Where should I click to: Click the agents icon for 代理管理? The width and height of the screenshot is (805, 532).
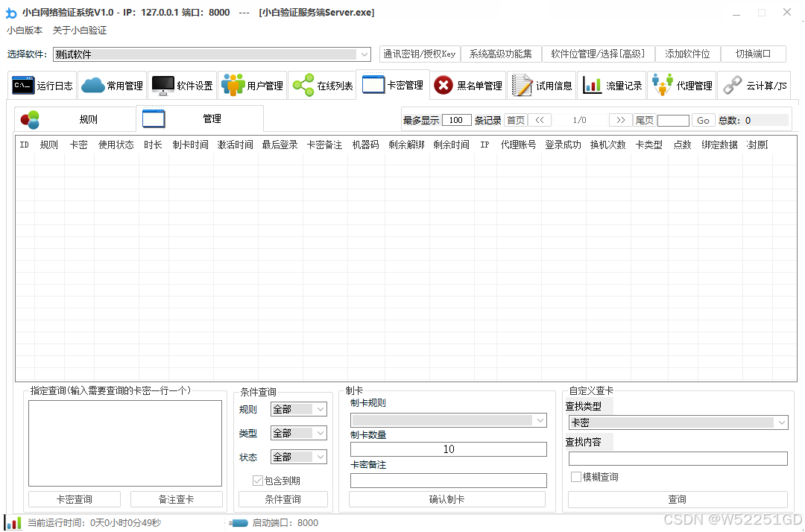pyautogui.click(x=663, y=85)
